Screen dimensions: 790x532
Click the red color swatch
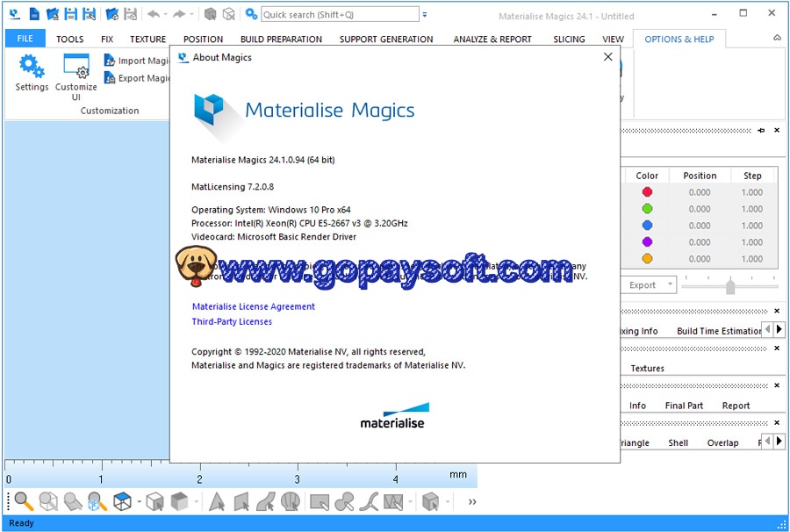click(648, 192)
